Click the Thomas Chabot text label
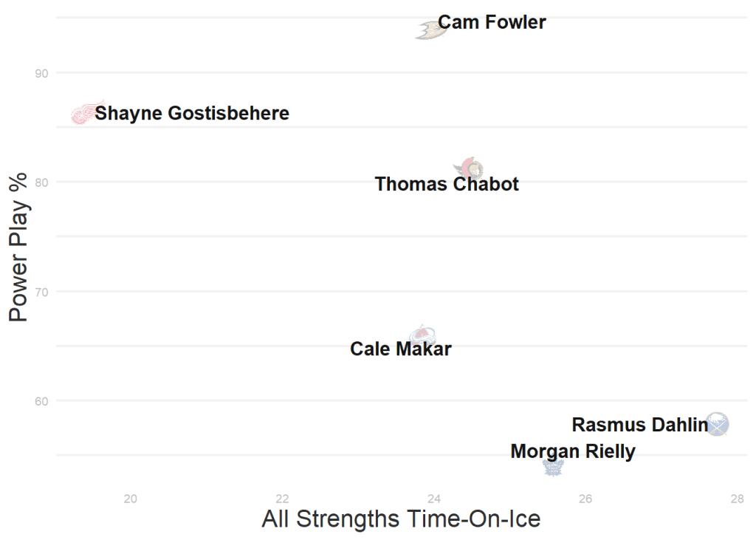The image size is (756, 540). [447, 184]
